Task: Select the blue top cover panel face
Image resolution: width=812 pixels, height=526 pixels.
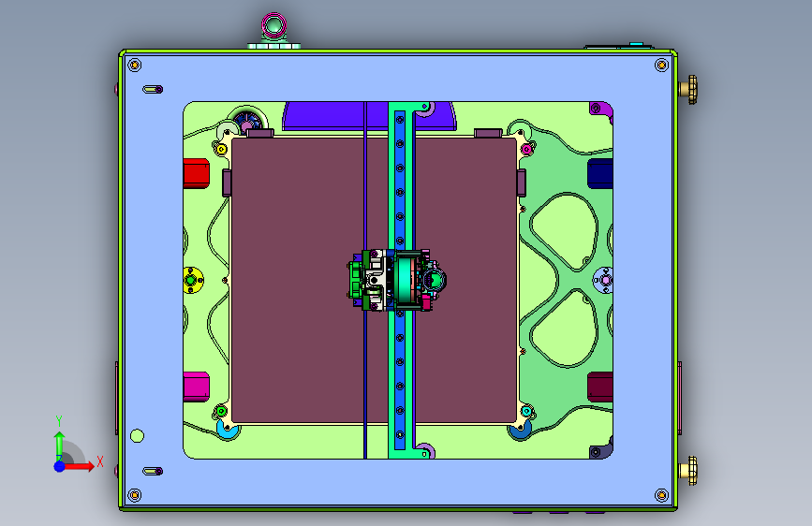Action: [x=399, y=78]
